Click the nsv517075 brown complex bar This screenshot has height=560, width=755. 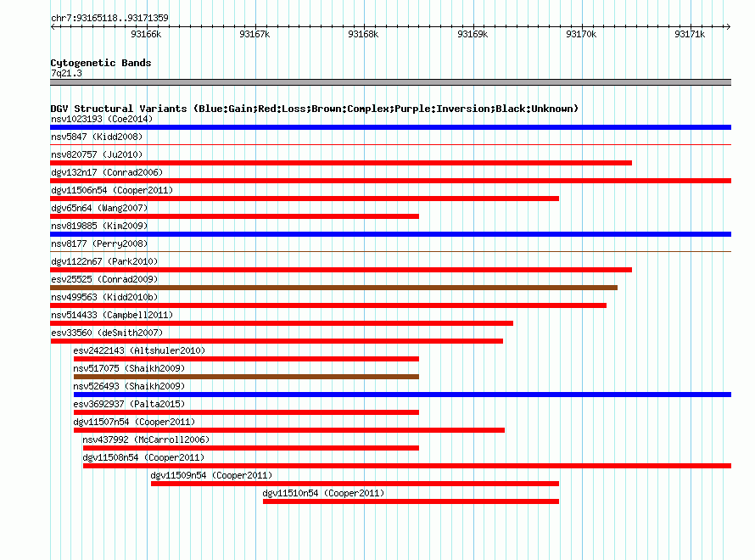pyautogui.click(x=246, y=377)
